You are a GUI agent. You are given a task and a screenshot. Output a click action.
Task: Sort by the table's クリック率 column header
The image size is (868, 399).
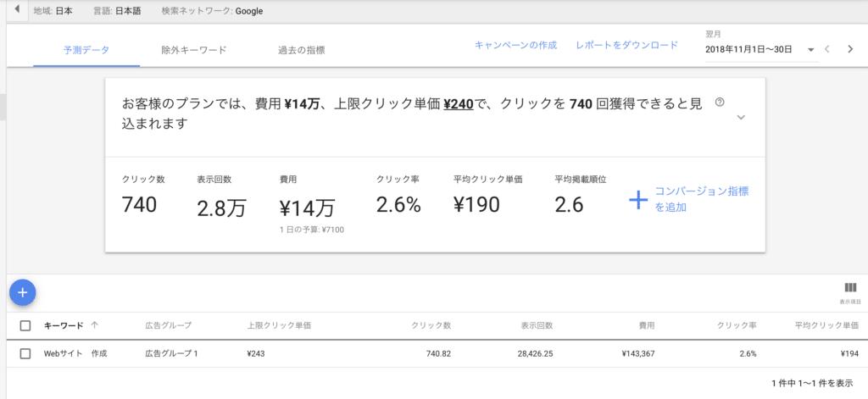coord(737,325)
